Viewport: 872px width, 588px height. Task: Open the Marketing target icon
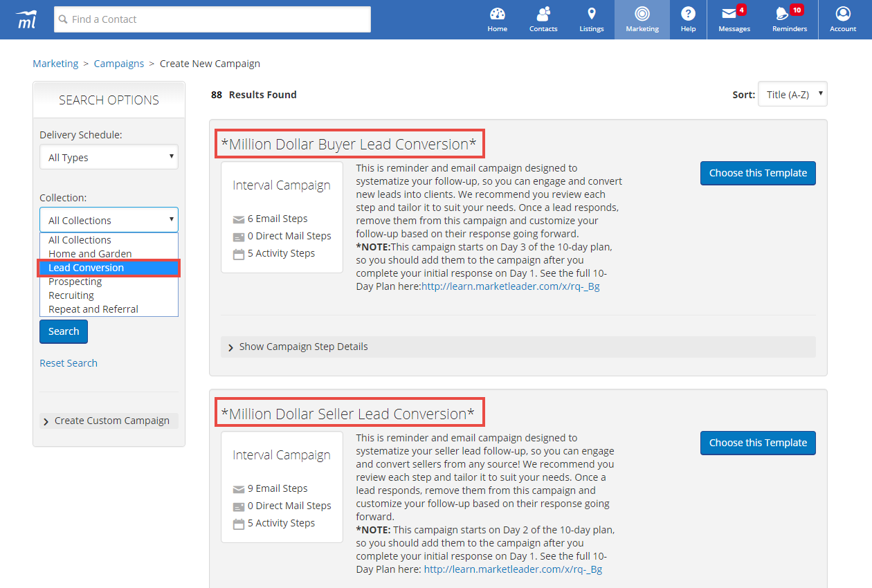coord(642,14)
